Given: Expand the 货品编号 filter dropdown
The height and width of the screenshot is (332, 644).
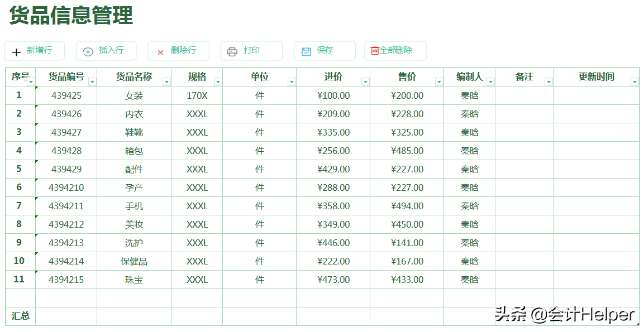Looking at the screenshot, I should click(x=93, y=81).
